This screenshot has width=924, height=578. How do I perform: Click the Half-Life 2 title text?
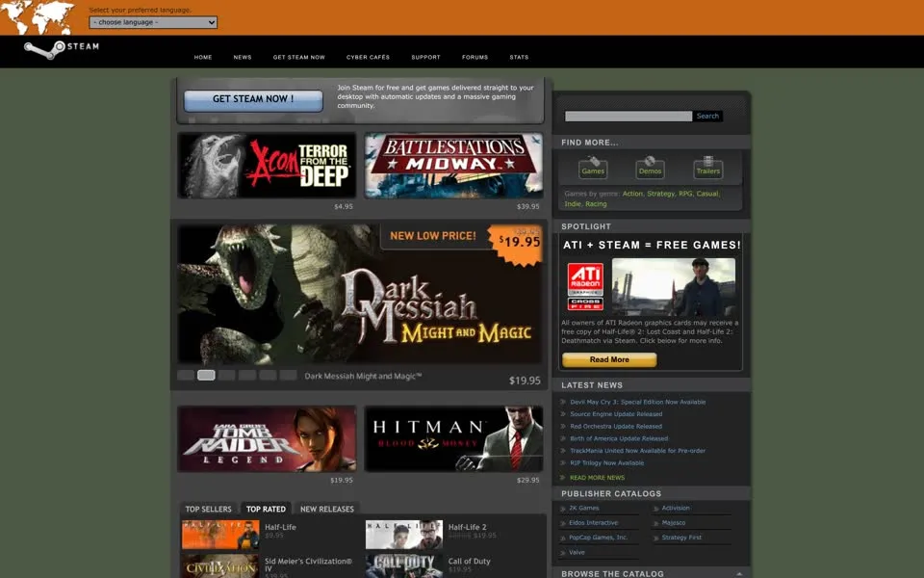click(x=468, y=527)
